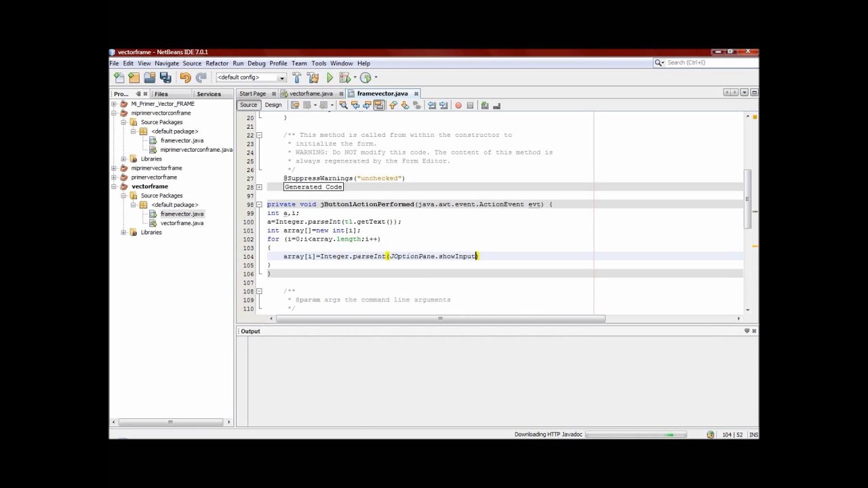This screenshot has width=868, height=488.
Task: Click the Uncomment icon in editor toolbar
Action: (x=496, y=105)
